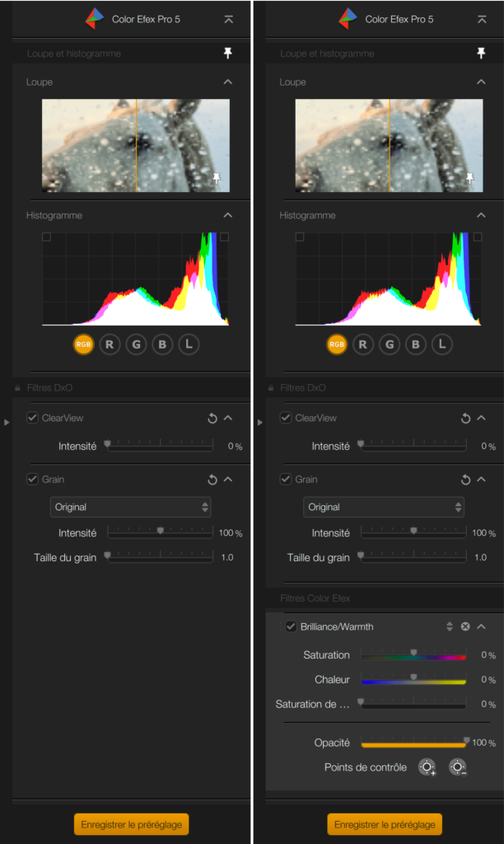Screen dimensions: 504x844
Task: Reset ClearView in the left panel
Action: [212, 418]
